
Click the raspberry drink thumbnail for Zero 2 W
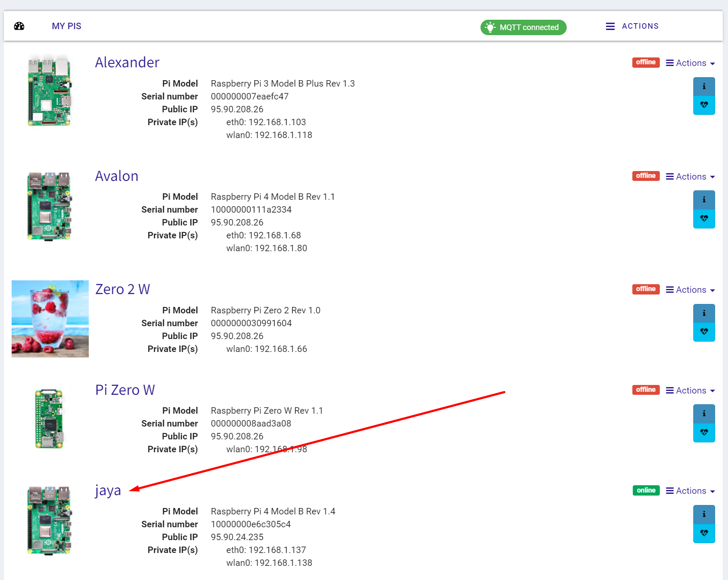(50, 319)
